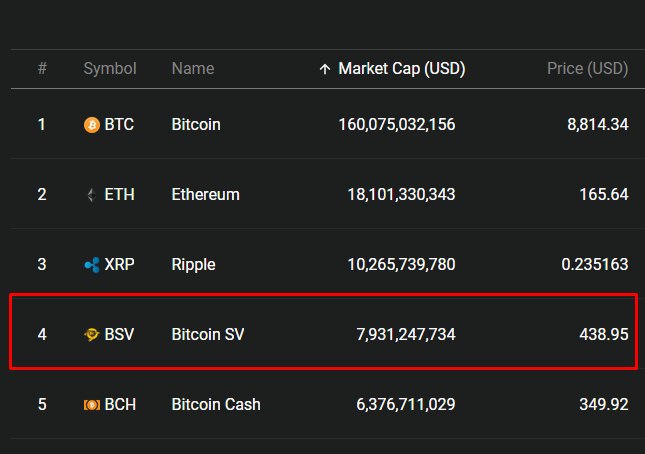Sort table by Market Cap (USD) header
Screen dimensions: 645x454
(401, 69)
